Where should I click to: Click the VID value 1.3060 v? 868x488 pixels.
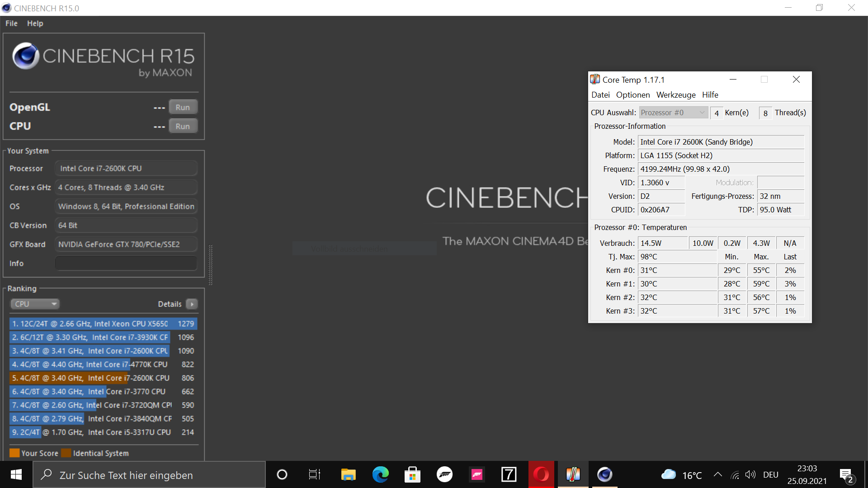tap(661, 183)
